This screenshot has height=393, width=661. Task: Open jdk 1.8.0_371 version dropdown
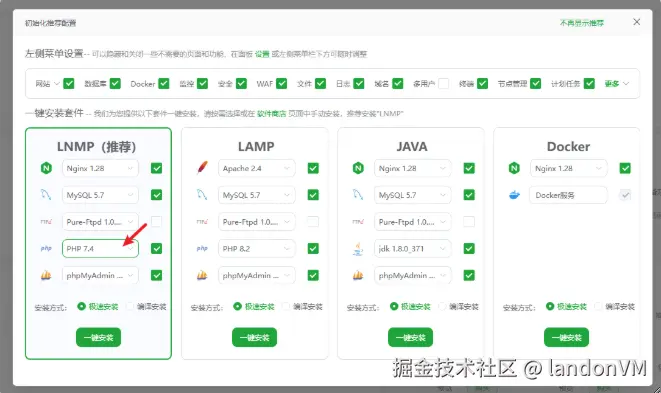point(412,248)
